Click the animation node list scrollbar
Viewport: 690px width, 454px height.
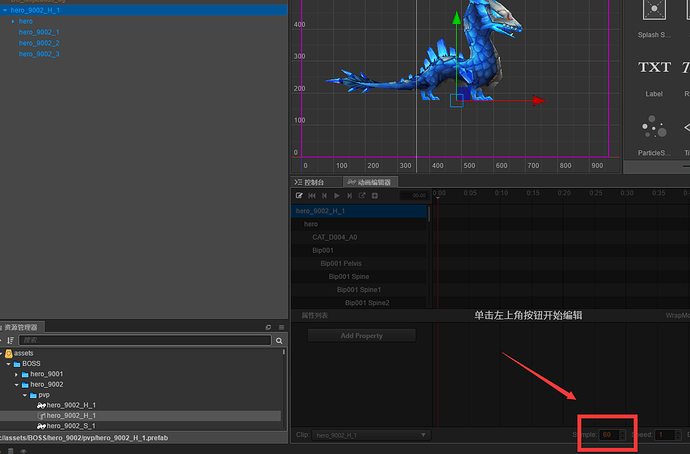[x=429, y=214]
